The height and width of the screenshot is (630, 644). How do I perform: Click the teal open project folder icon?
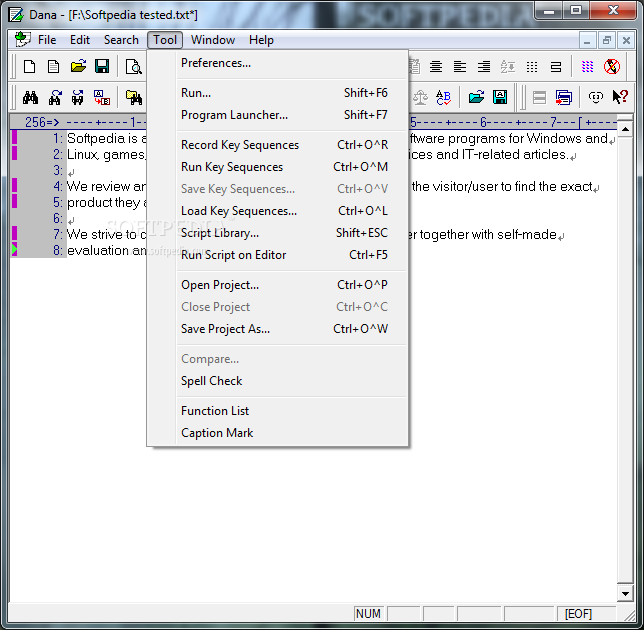(x=476, y=97)
